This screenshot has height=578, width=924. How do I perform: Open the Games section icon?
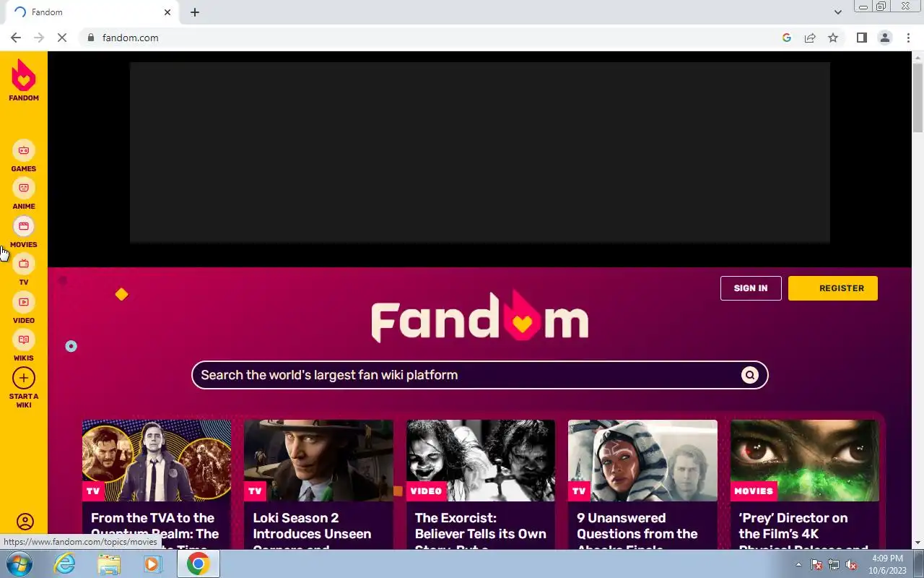(x=24, y=150)
